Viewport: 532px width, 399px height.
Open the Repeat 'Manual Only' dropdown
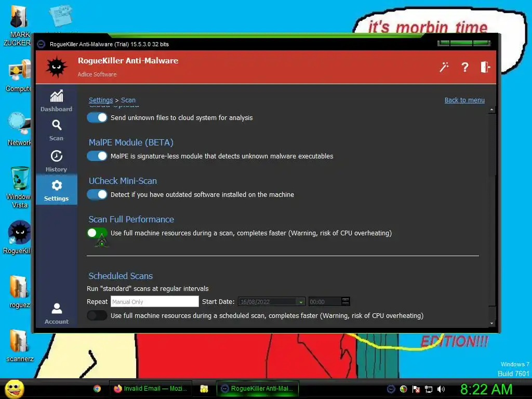(x=154, y=301)
